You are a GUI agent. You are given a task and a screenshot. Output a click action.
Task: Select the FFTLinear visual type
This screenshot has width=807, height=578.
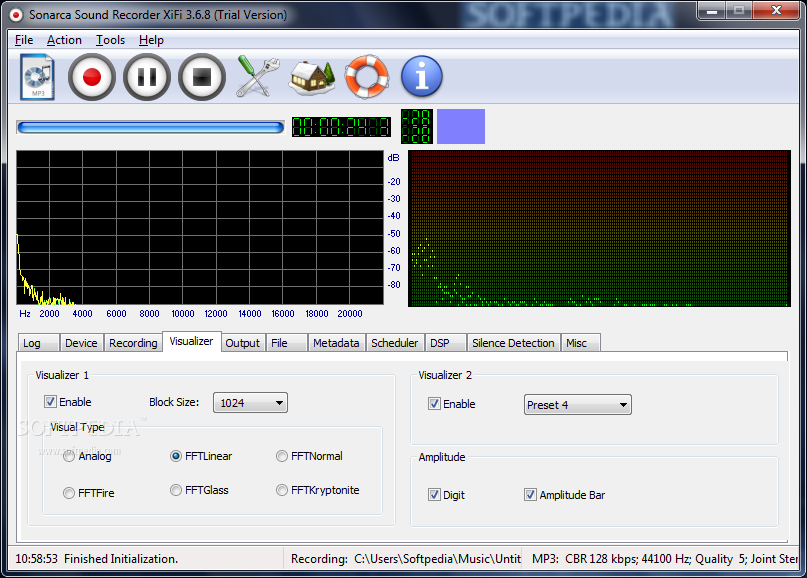201,456
